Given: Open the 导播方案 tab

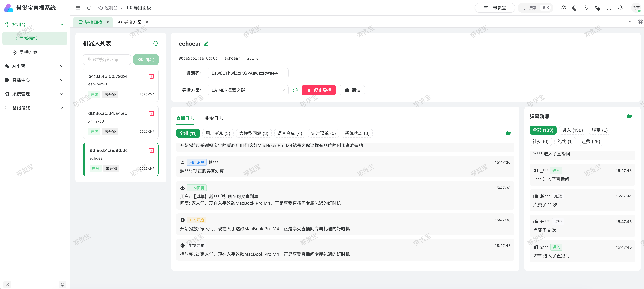Looking at the screenshot, I should pyautogui.click(x=132, y=22).
